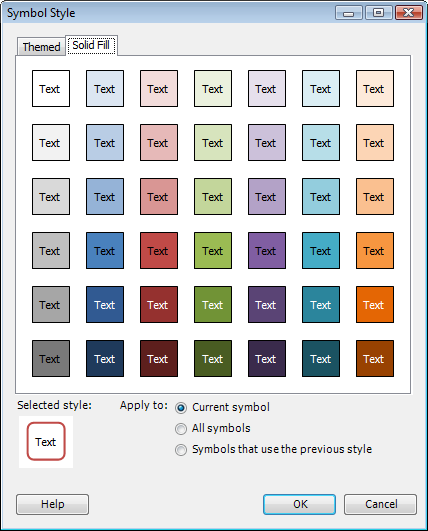Select the lightest peach fill swatch
Viewport: 428px width, 531px height.
(x=375, y=88)
